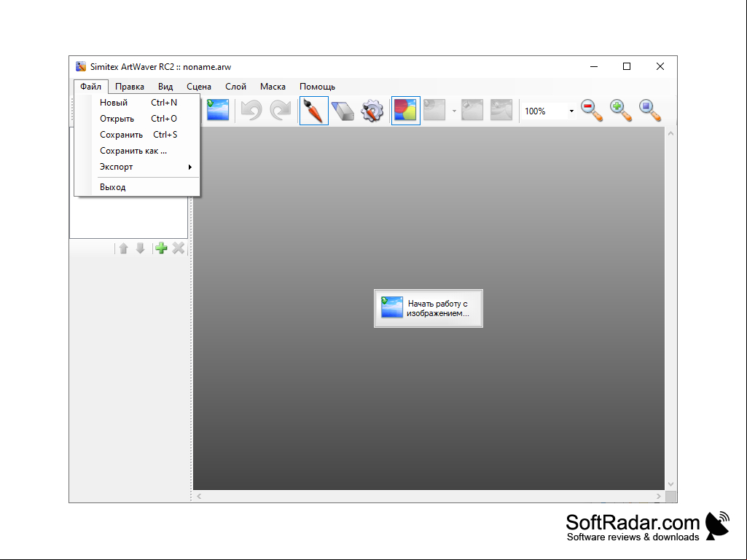The width and height of the screenshot is (747, 560).
Task: Open the Маска menu
Action: 273,87
